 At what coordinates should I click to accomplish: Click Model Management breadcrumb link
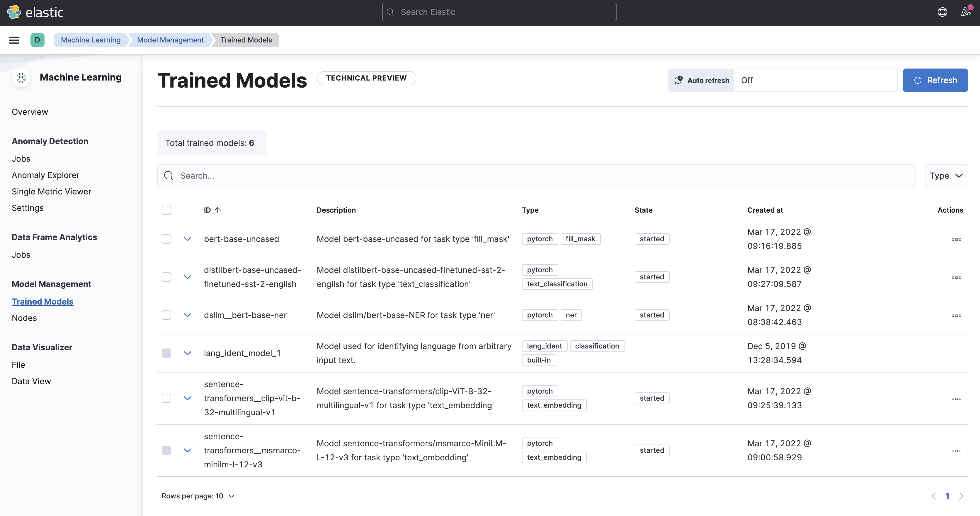click(x=170, y=40)
